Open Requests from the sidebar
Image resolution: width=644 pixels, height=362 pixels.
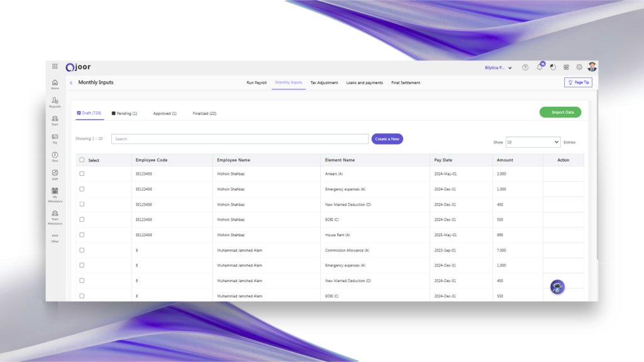click(55, 101)
